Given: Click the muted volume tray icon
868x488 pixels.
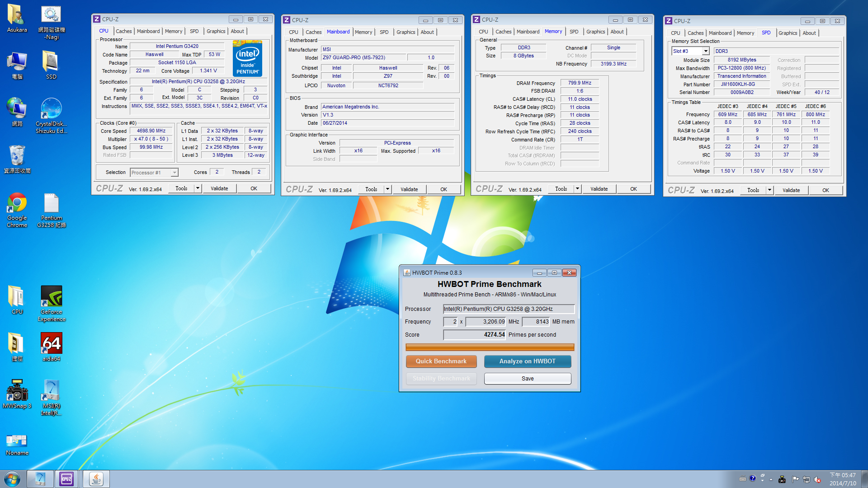Looking at the screenshot, I should pyautogui.click(x=817, y=479).
